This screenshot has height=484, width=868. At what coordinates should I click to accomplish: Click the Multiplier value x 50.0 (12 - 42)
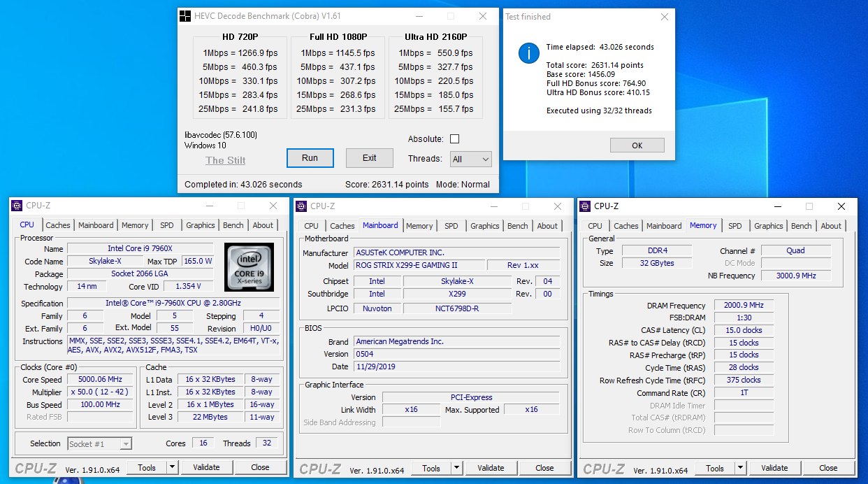click(100, 392)
